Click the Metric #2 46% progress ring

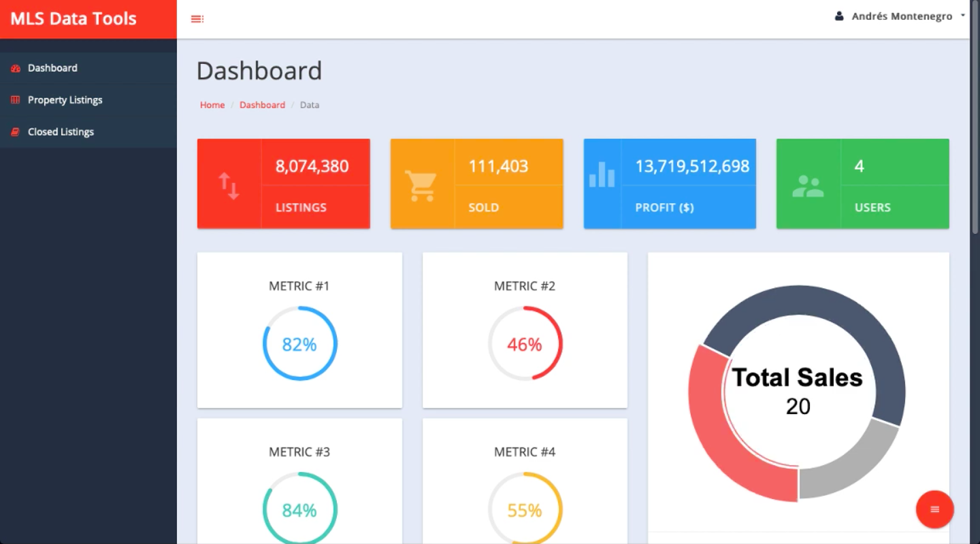525,343
